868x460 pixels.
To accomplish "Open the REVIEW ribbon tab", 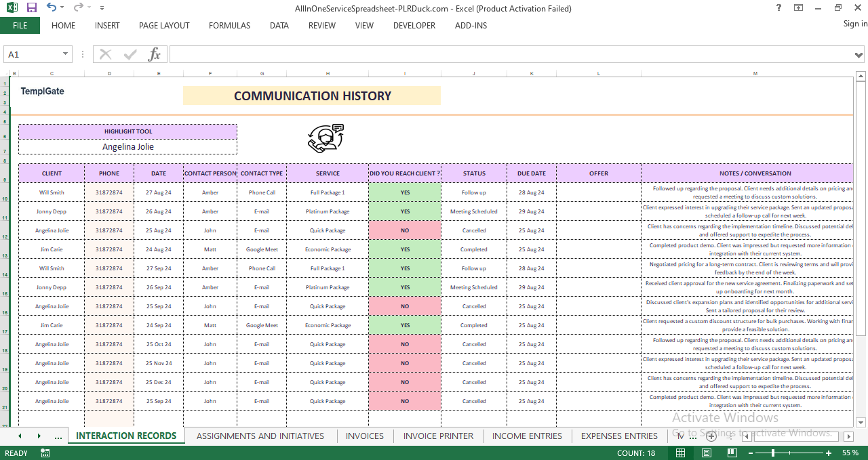I will (322, 26).
